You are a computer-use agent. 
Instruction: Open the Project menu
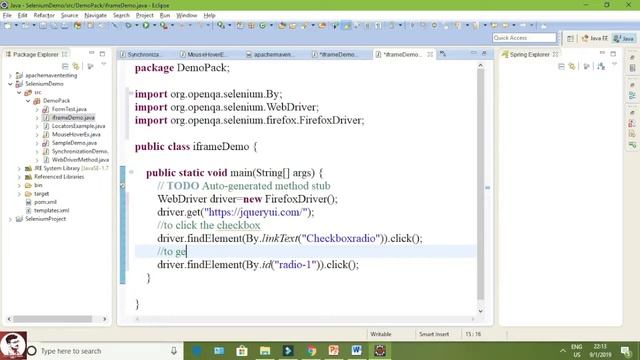(x=144, y=15)
